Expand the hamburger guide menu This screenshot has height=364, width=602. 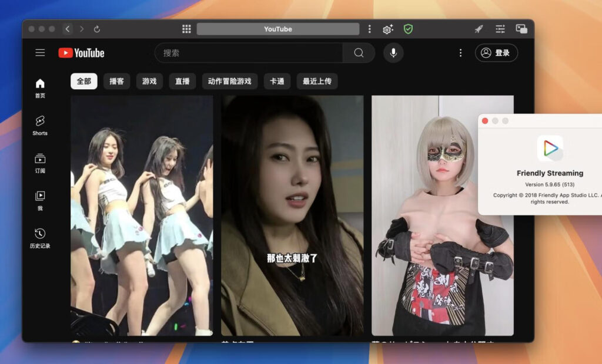[39, 52]
